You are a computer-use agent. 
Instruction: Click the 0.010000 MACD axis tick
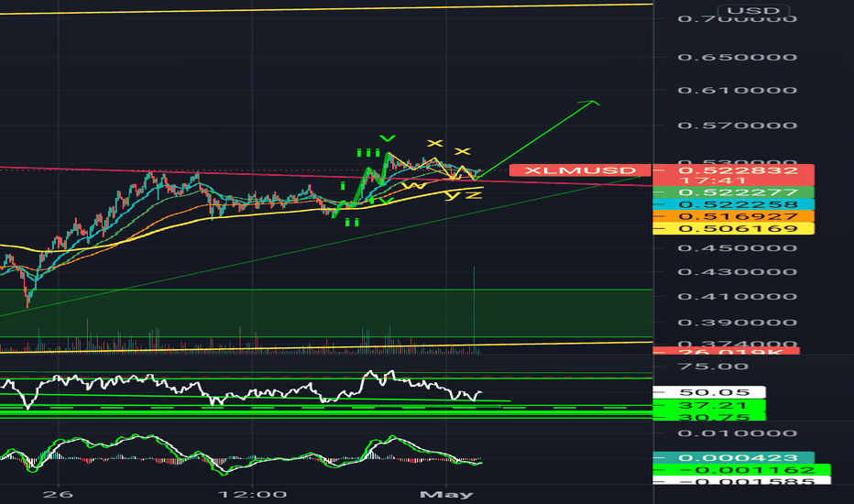click(x=737, y=433)
